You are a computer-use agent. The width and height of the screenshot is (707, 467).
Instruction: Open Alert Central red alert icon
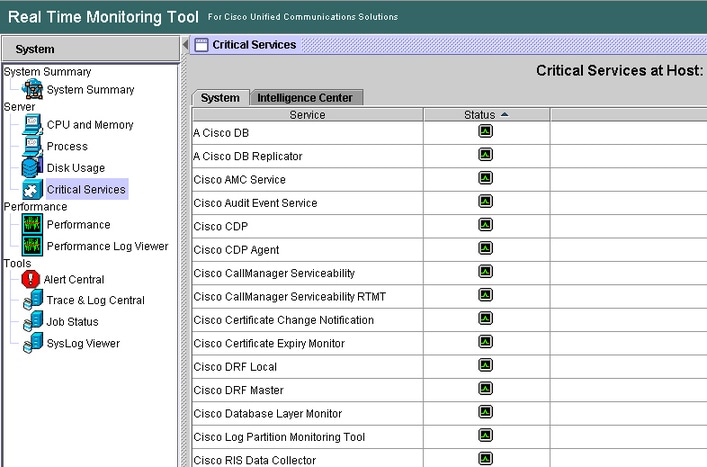click(31, 279)
